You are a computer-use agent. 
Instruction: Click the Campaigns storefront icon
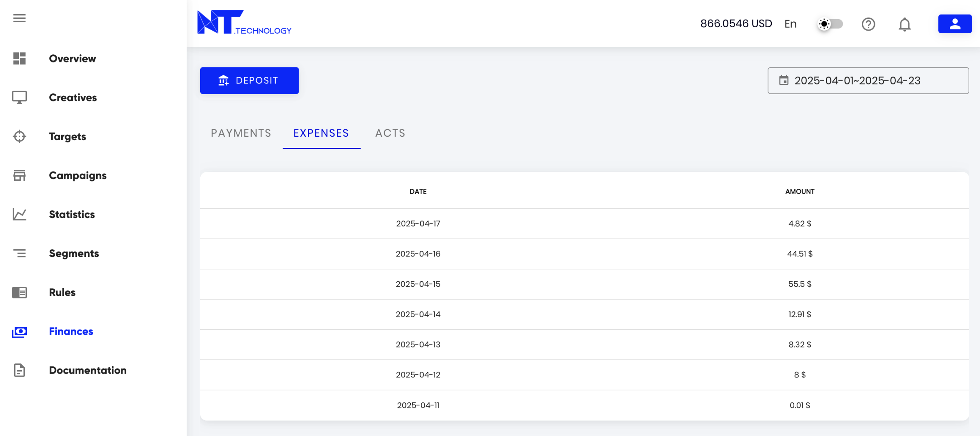[x=19, y=175]
